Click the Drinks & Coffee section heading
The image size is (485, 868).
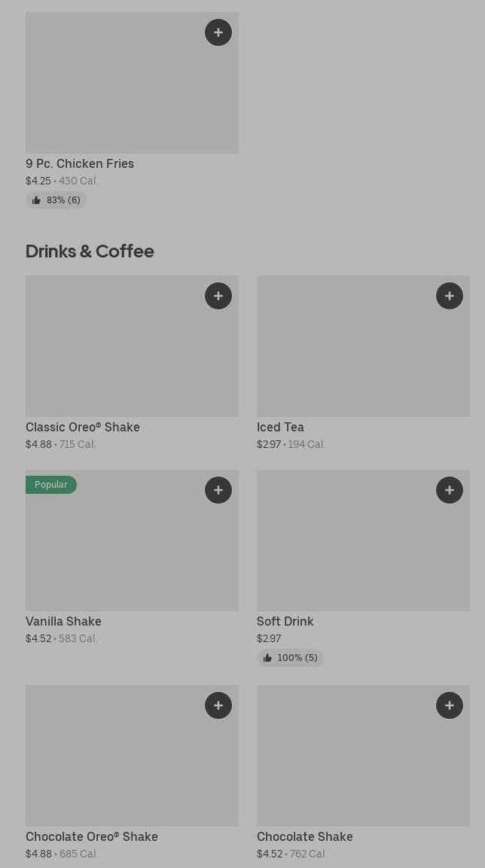[x=90, y=251]
